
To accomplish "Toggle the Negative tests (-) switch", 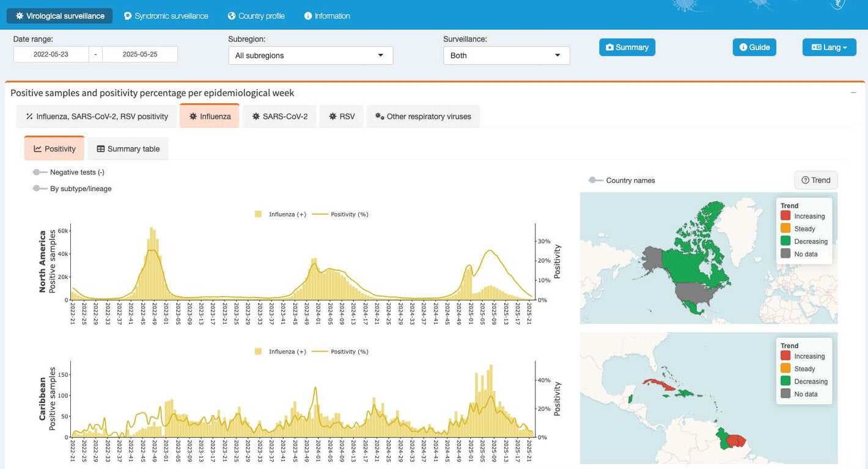I will click(x=40, y=172).
